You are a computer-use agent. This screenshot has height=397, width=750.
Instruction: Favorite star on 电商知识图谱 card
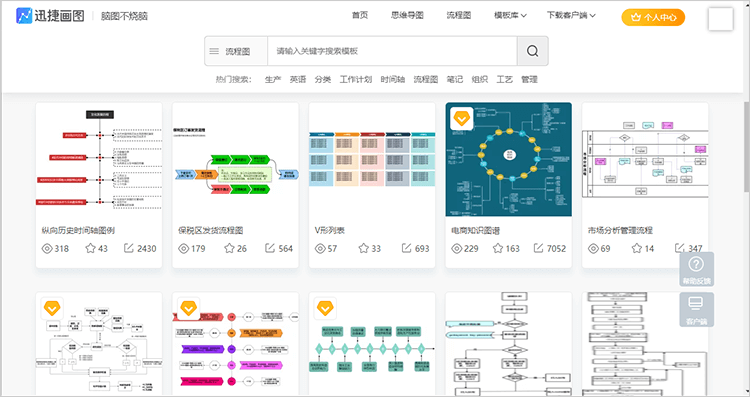(498, 248)
